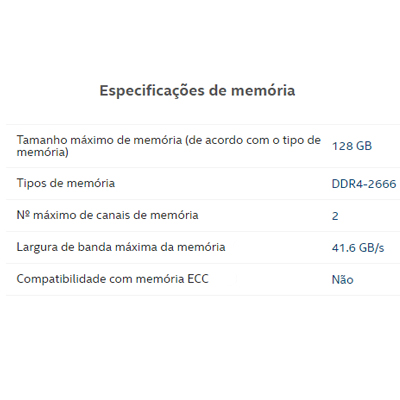Click the channel count value 2
Image resolution: width=400 pixels, height=400 pixels.
tap(335, 216)
